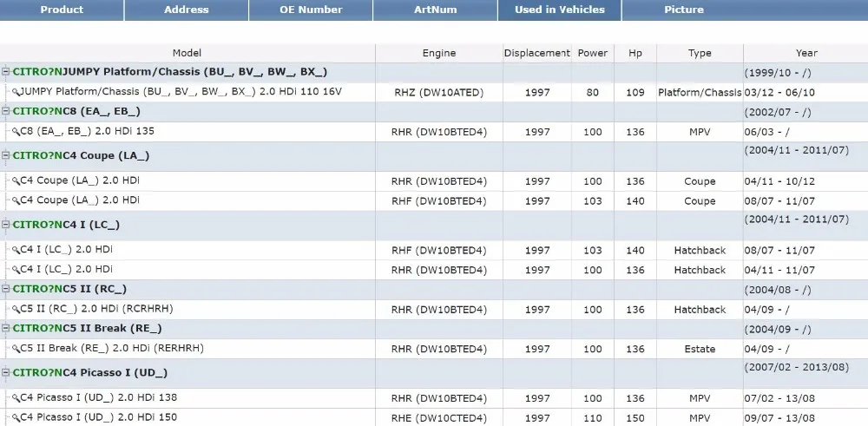Click engine cell RHE (DW10CTED4)

click(439, 418)
